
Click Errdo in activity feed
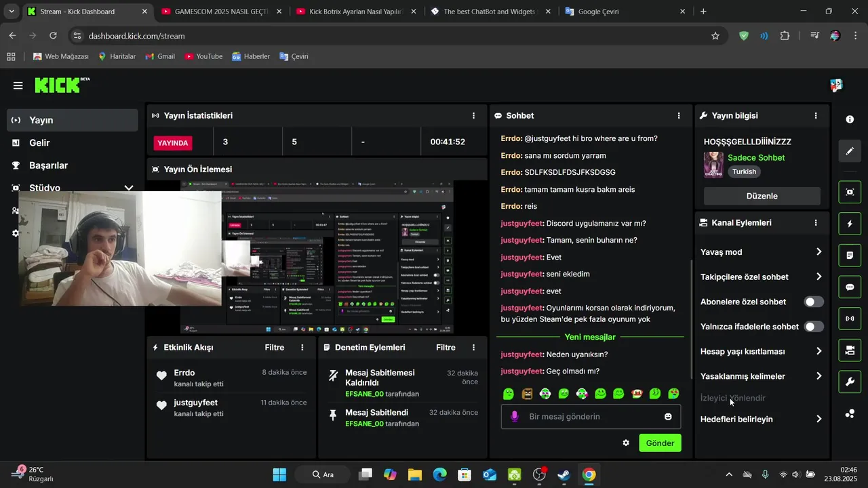184,373
